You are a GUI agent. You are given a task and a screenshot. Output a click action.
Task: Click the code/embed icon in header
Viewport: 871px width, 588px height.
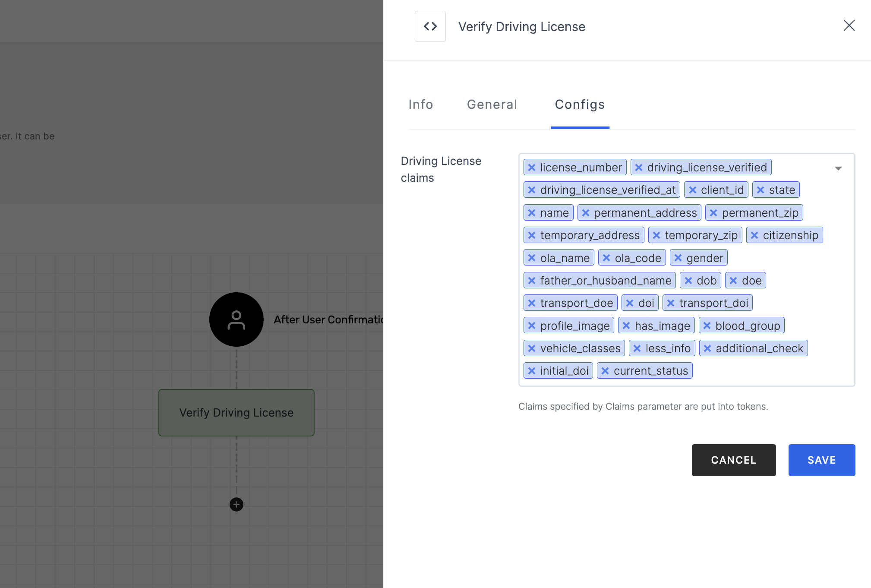tap(430, 25)
